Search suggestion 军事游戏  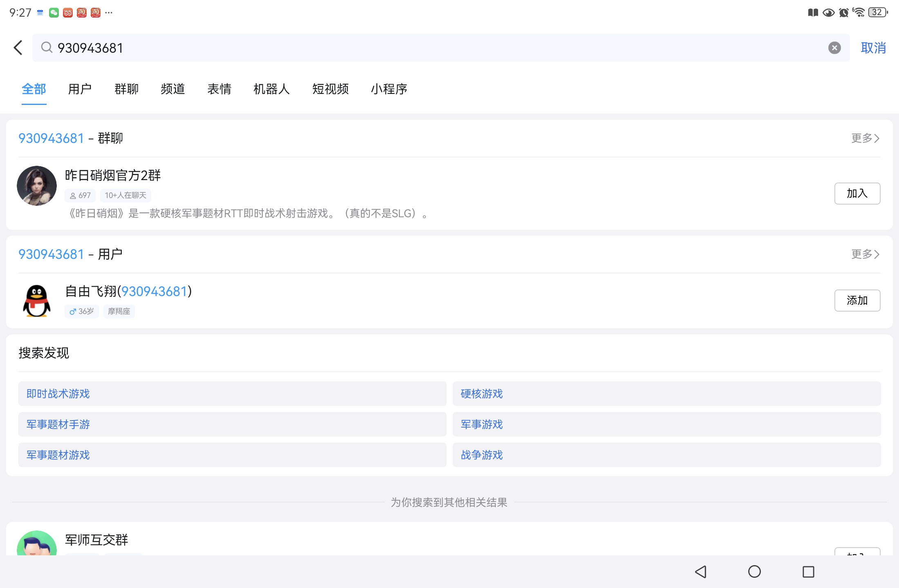(x=666, y=424)
